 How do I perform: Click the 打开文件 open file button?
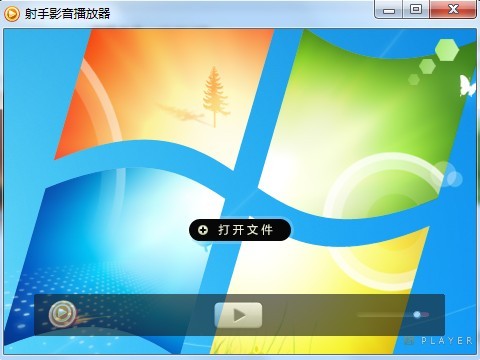click(x=240, y=230)
